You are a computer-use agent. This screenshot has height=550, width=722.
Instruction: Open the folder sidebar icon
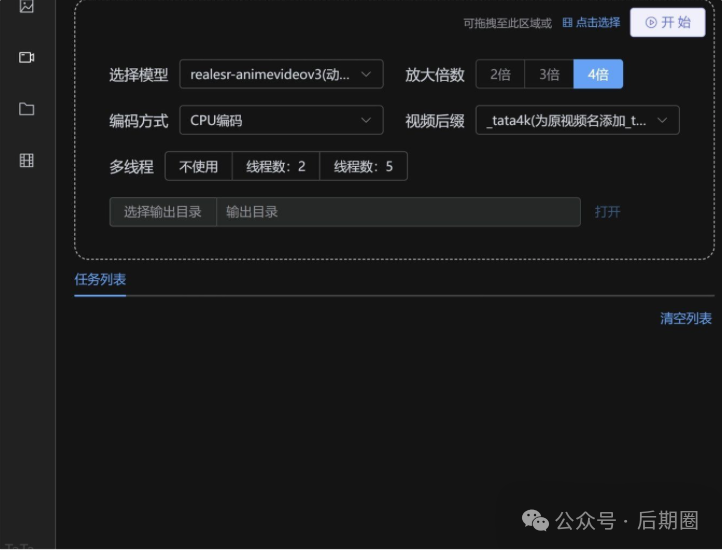coord(26,109)
